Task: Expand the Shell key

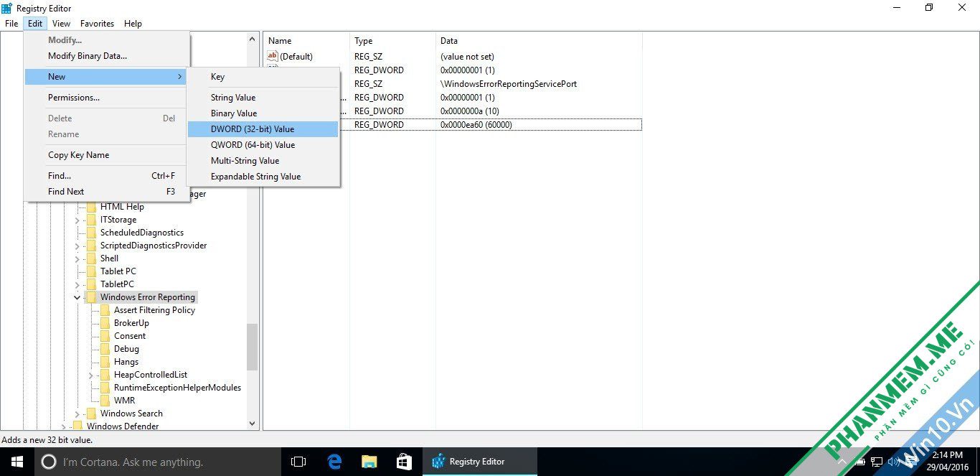Action: 77,258
